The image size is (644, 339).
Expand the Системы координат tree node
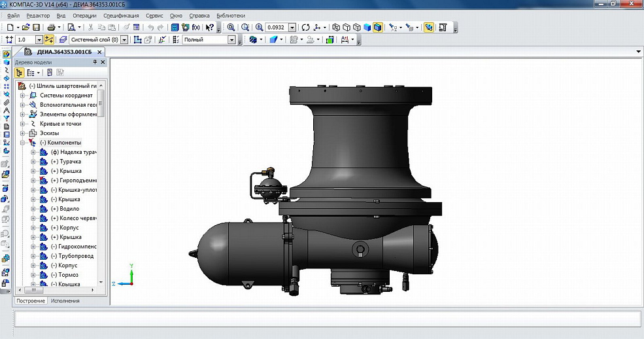(23, 95)
